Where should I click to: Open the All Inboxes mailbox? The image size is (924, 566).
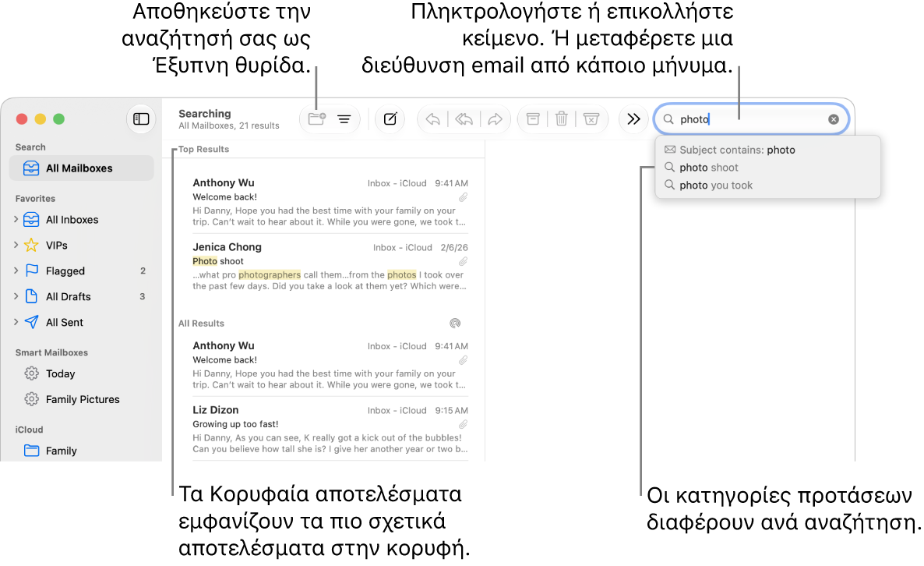[x=72, y=220]
